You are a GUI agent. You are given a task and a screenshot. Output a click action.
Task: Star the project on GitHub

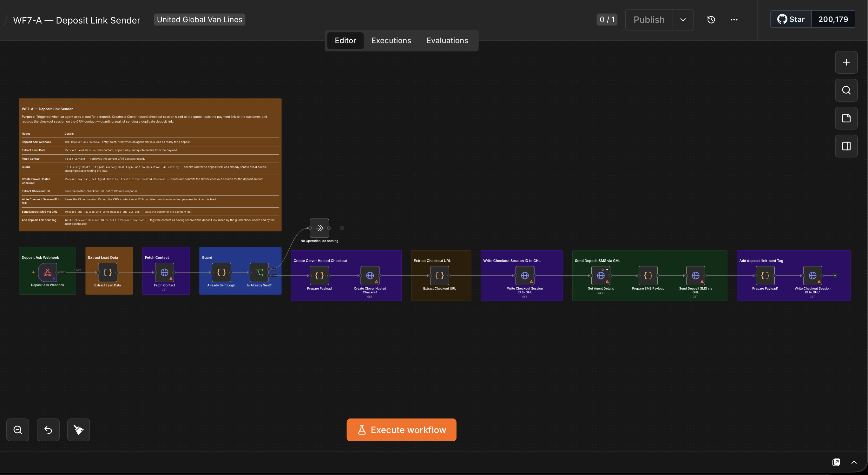tap(791, 19)
